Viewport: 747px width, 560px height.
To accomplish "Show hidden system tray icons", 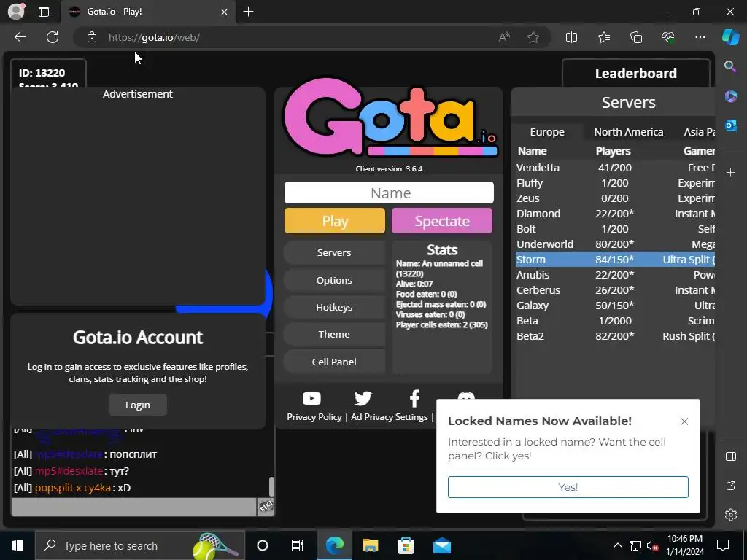I will click(x=617, y=545).
